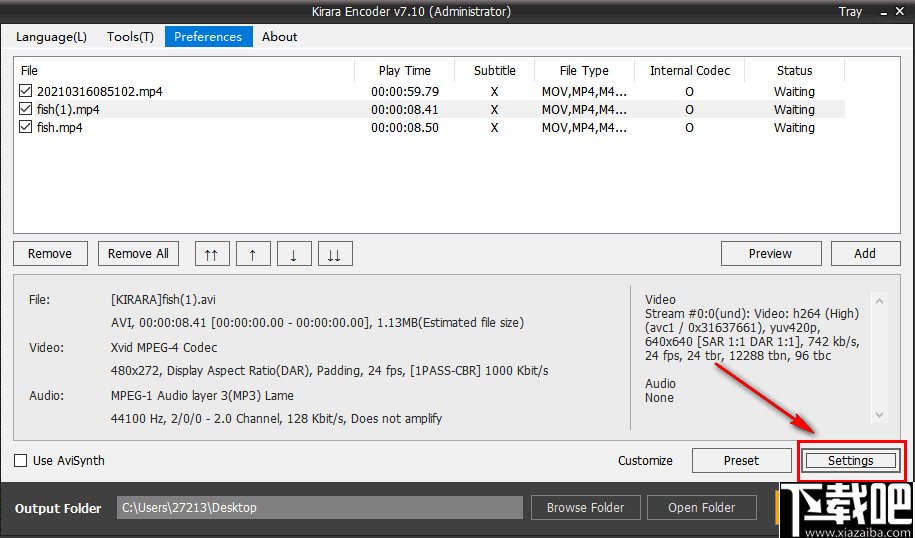Click the Status column header

795,71
